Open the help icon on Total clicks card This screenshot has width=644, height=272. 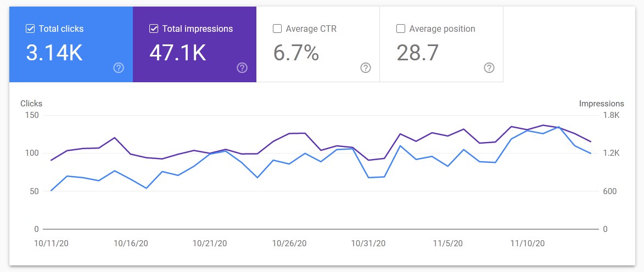[119, 68]
